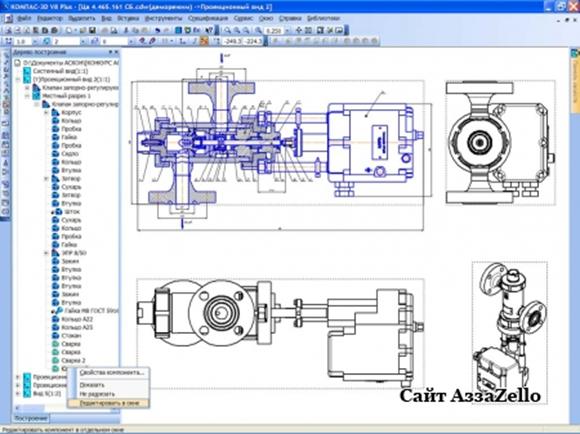The image size is (580, 434).
Task: Select Гайка М8 ГОСТ item in tree
Action: (91, 311)
